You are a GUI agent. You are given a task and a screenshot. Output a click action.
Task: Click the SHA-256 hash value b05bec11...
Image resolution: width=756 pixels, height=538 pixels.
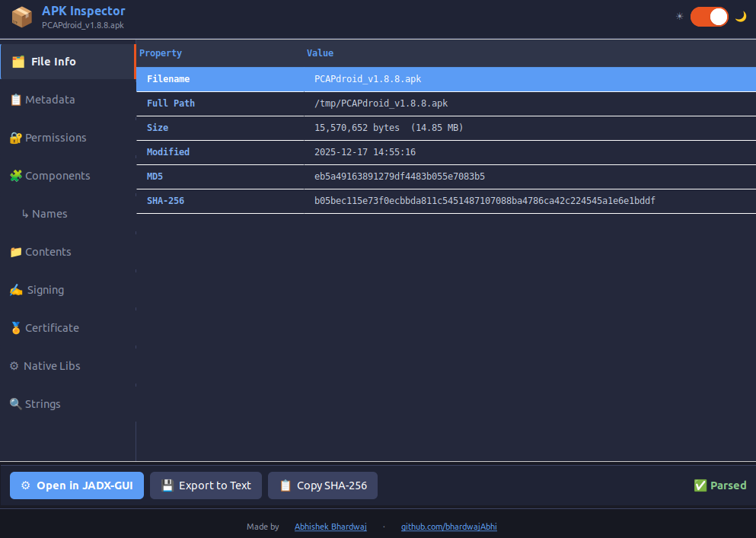pos(484,201)
